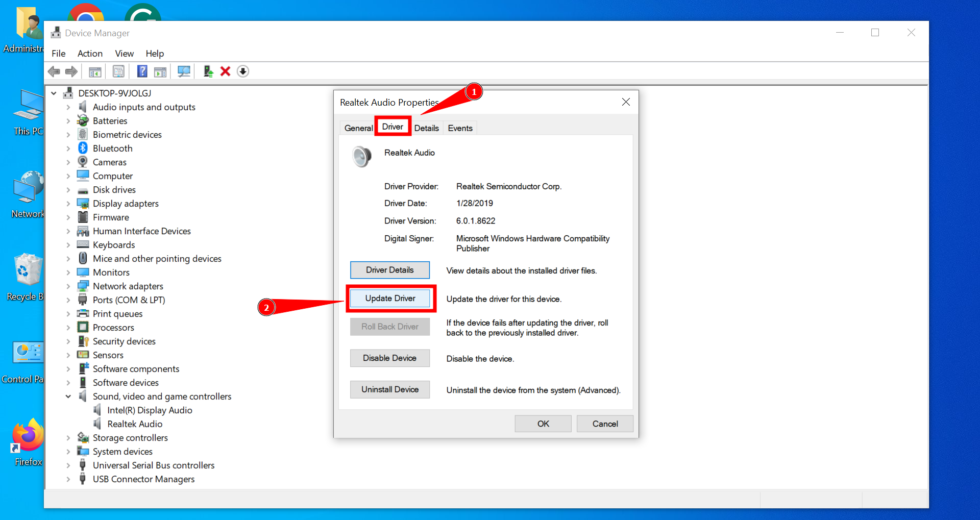Switch to the Events tab
This screenshot has height=520, width=980.
[x=460, y=128]
